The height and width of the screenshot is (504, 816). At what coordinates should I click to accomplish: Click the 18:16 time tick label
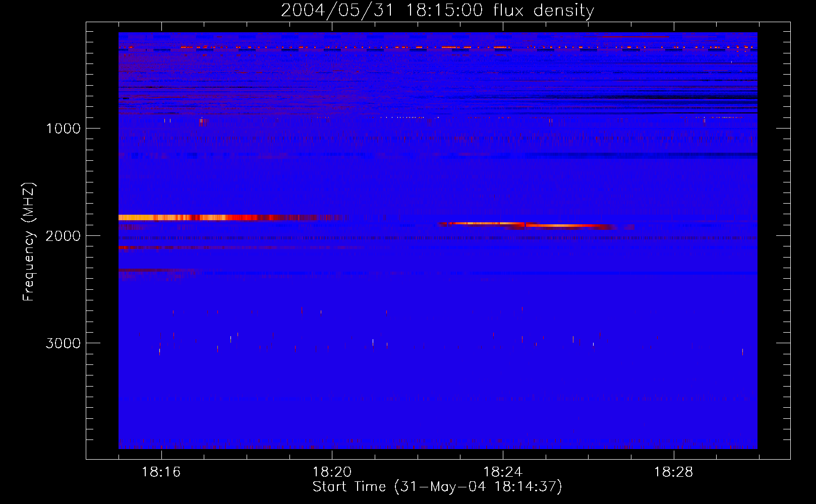[x=161, y=472]
